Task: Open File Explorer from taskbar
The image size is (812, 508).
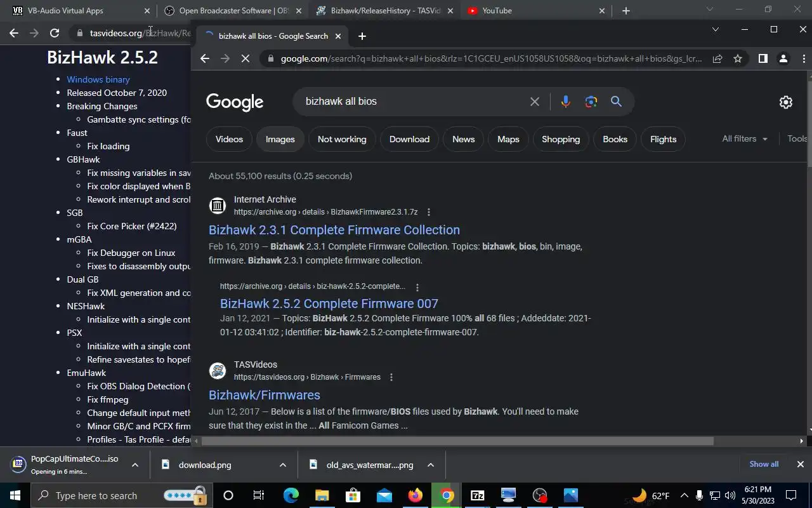Action: (x=322, y=495)
